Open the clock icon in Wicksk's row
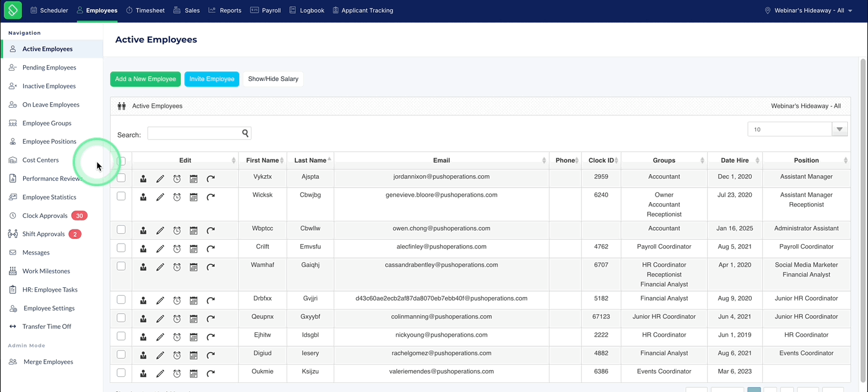 coord(177,197)
